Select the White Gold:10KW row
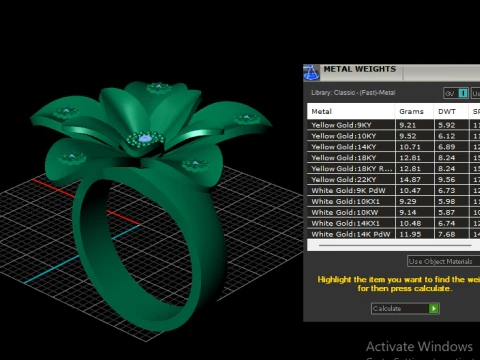Screen dimensions: 480x360 (393, 212)
